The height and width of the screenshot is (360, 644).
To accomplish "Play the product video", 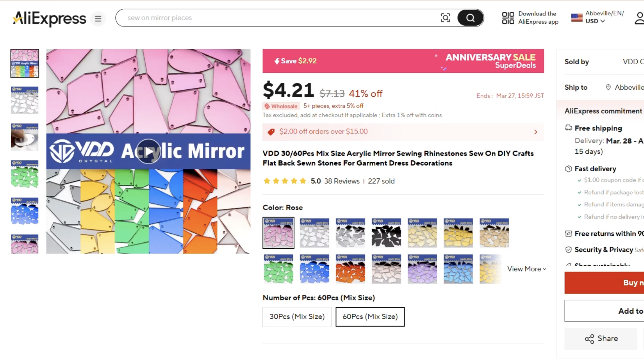I will tap(148, 151).
